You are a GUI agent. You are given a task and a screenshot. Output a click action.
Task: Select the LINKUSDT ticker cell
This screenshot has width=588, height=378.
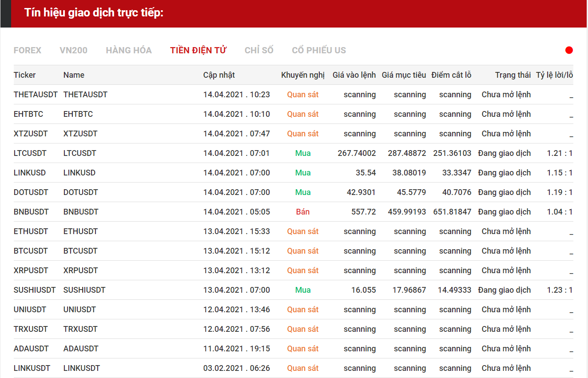(32, 368)
